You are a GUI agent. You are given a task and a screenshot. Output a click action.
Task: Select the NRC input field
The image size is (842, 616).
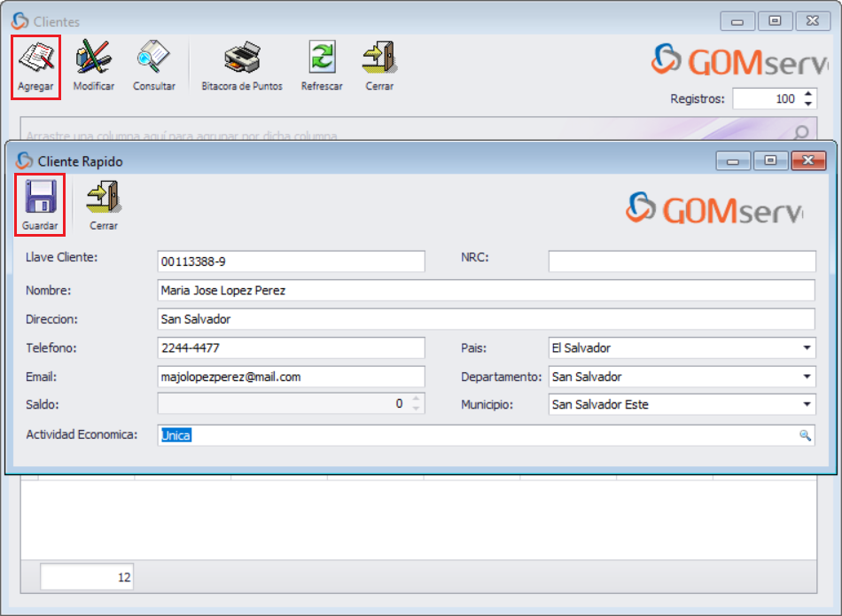(682, 261)
